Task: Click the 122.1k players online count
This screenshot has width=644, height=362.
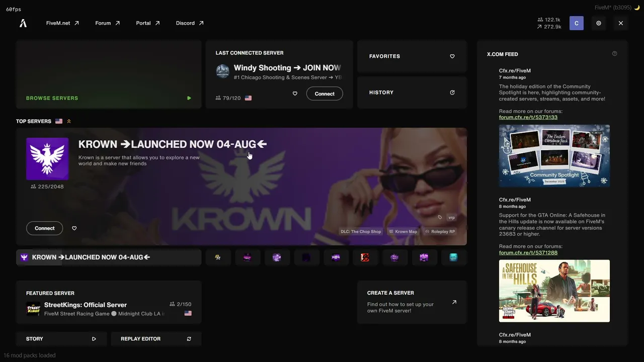Action: (x=549, y=20)
